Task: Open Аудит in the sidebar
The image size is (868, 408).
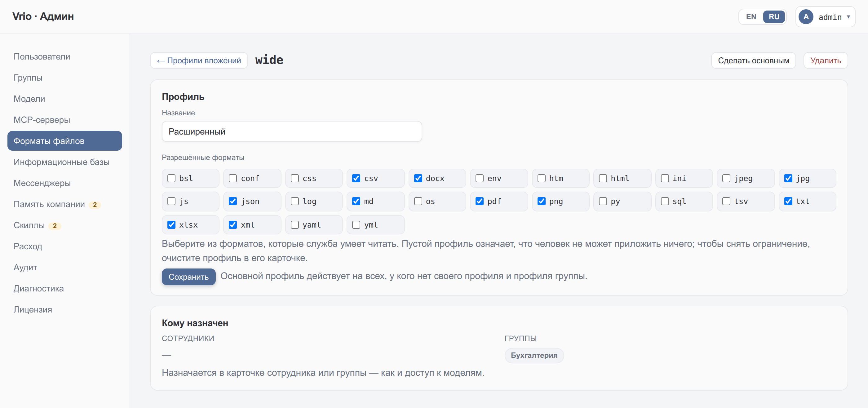Action: pos(65,267)
